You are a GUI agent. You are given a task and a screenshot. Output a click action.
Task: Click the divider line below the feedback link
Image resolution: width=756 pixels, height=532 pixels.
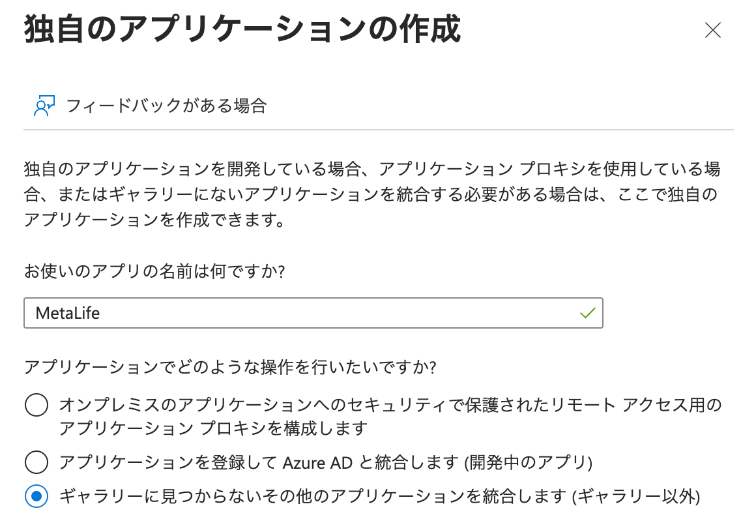coord(378,130)
